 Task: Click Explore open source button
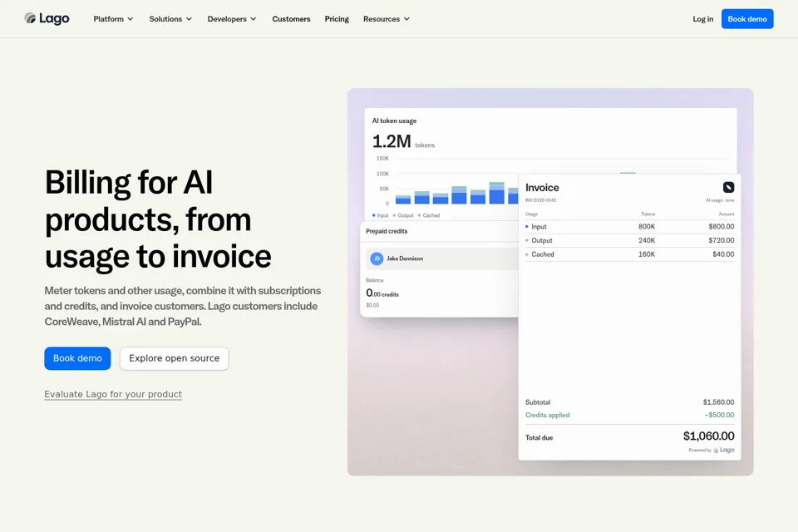pyautogui.click(x=174, y=358)
